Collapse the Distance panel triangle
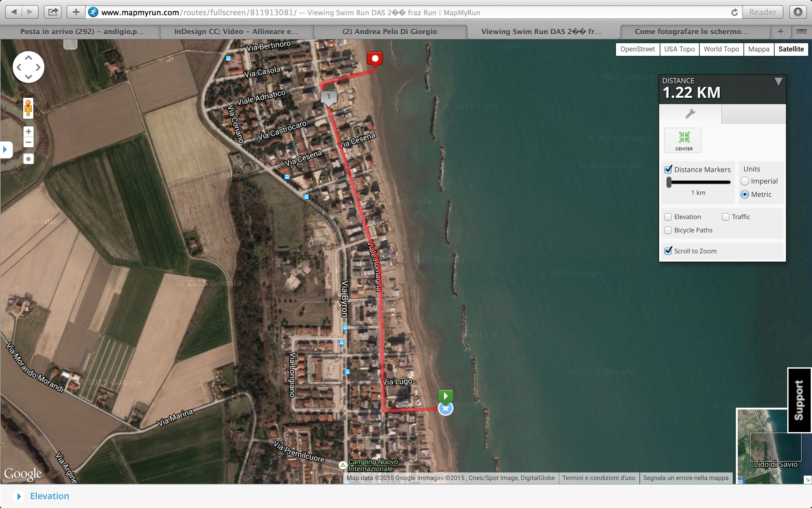This screenshot has width=812, height=508. [778, 82]
